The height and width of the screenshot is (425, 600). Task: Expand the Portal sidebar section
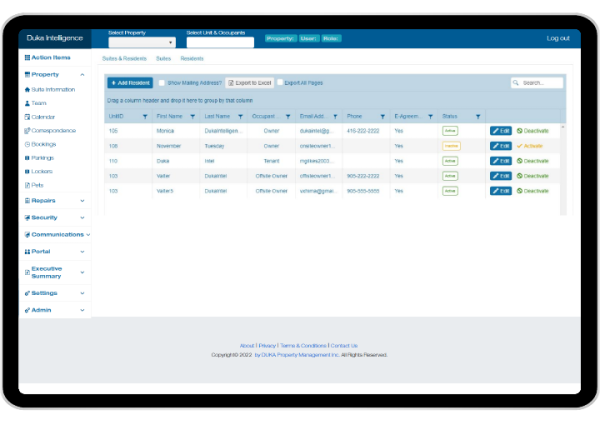[x=82, y=252]
